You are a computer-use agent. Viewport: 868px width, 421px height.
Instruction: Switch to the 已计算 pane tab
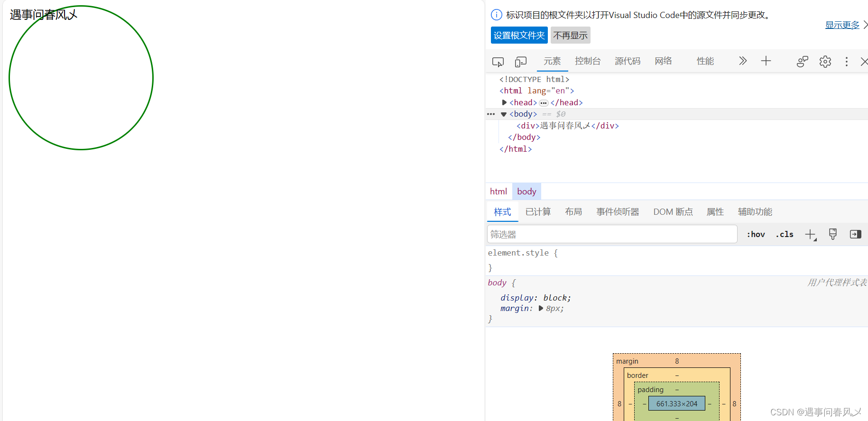click(x=538, y=212)
